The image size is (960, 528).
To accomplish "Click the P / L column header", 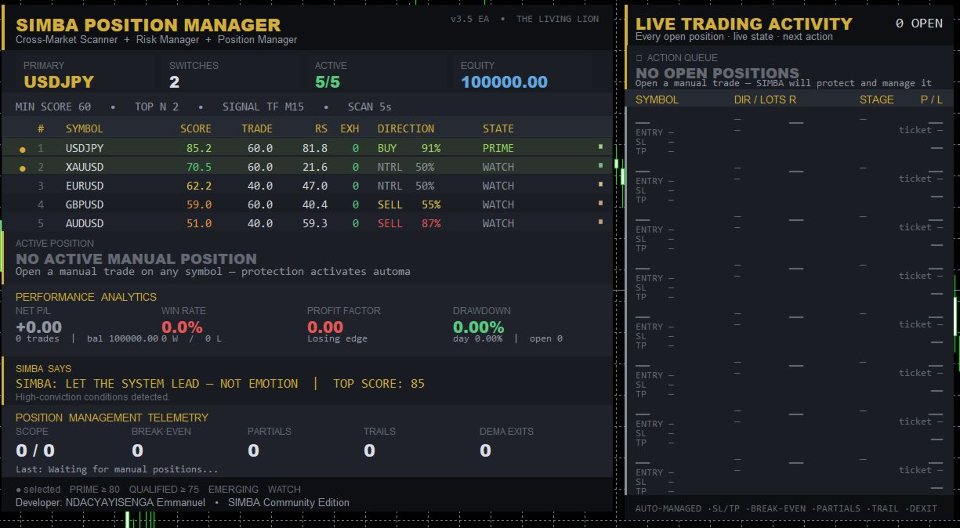I will point(932,99).
